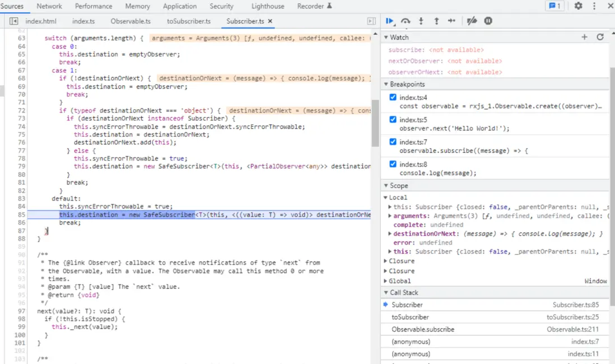The image size is (615, 364).
Task: Open DevTools settings gear
Action: [x=578, y=6]
